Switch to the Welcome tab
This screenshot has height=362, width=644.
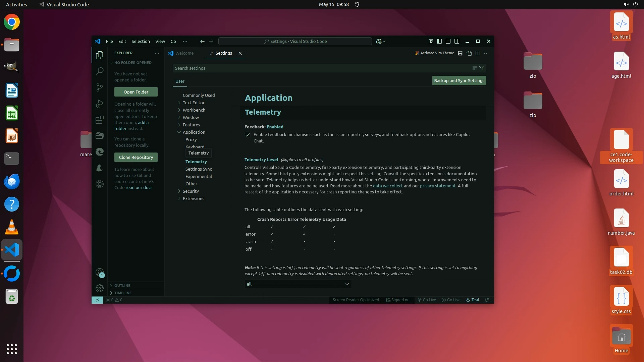point(184,53)
